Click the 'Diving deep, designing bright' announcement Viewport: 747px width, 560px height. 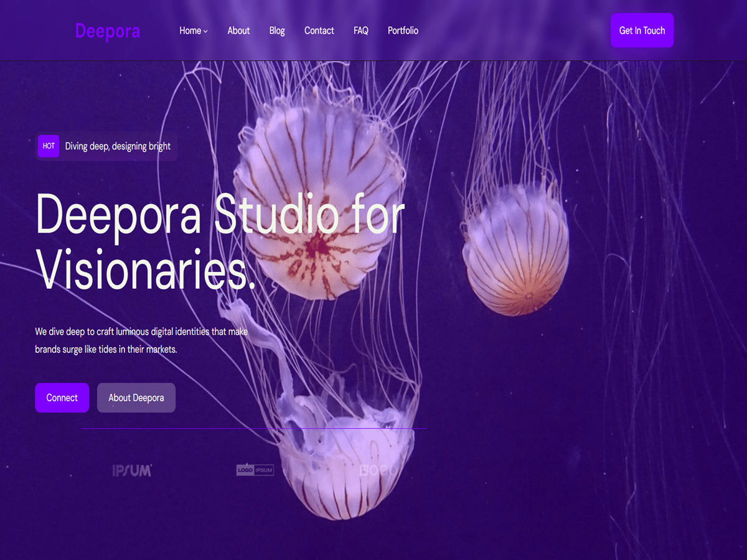117,146
